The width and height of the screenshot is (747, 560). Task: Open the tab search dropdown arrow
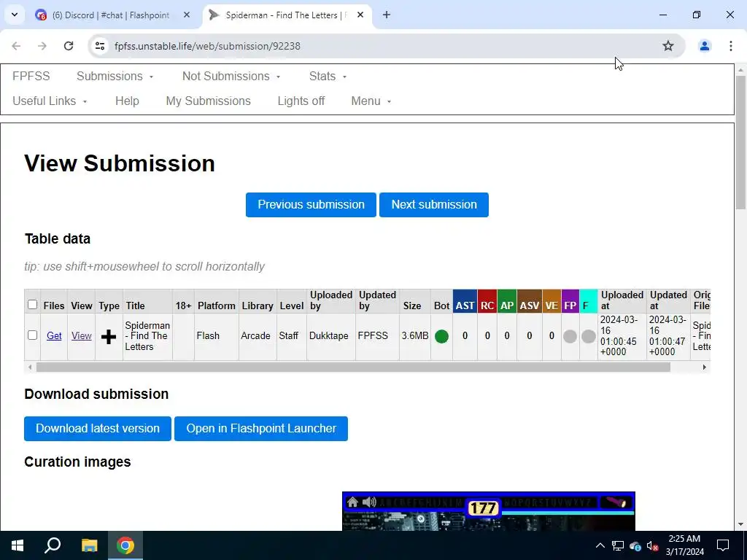(x=15, y=15)
